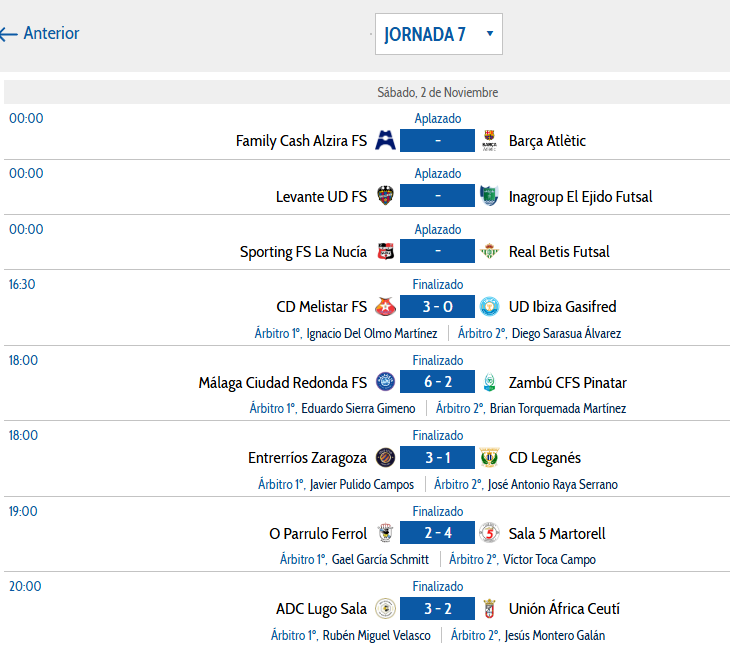Select the Zambú CFS Pinatar team name
Image resolution: width=730 pixels, height=655 pixels.
coord(567,383)
